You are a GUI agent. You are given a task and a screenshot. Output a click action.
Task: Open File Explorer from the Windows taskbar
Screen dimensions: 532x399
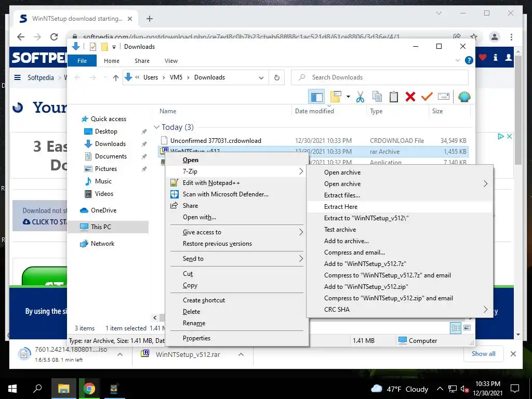[63, 389]
